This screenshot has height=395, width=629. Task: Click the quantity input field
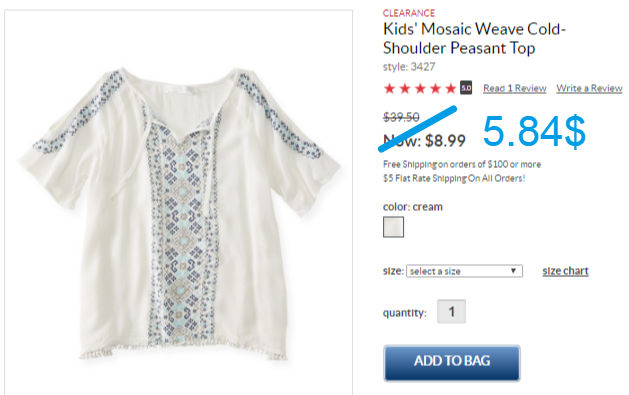pyautogui.click(x=451, y=311)
